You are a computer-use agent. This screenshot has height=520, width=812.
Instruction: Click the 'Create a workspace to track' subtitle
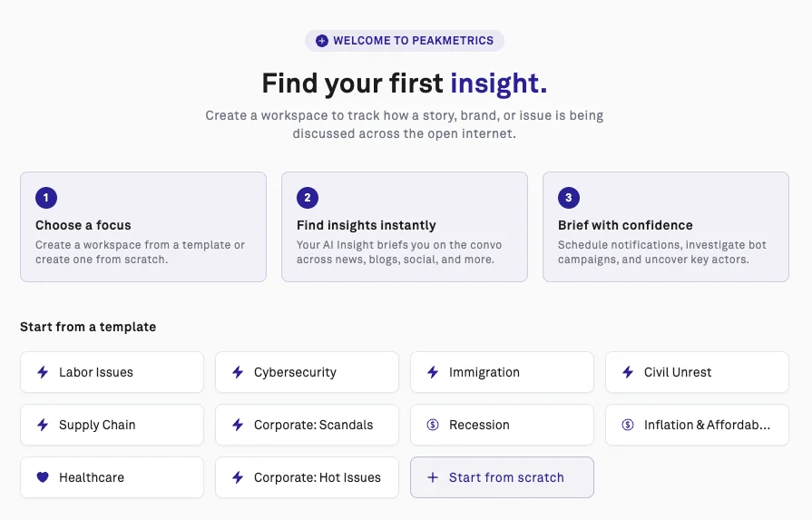click(x=405, y=124)
